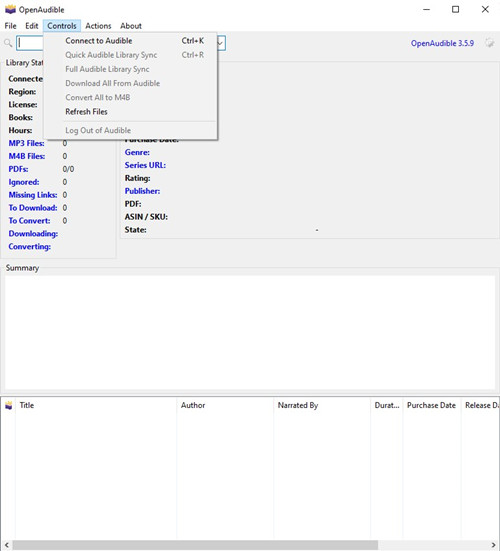Click the Books label
The width and height of the screenshot is (500, 551).
pyautogui.click(x=20, y=117)
